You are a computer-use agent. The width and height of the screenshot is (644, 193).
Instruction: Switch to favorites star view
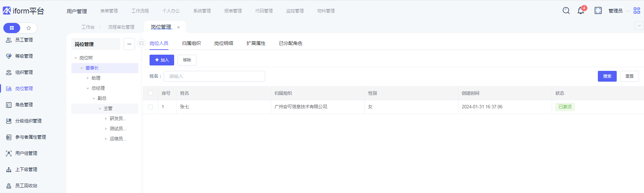[x=29, y=28]
